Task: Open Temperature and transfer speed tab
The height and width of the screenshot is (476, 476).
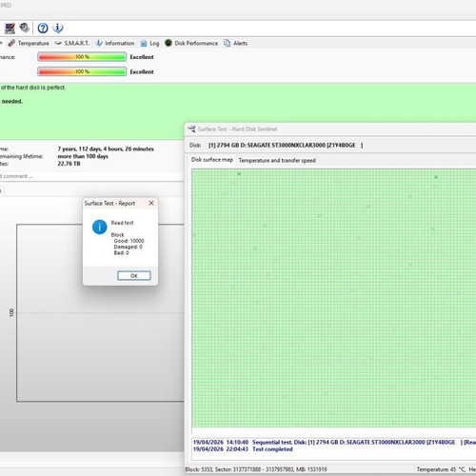Action: pyautogui.click(x=277, y=161)
